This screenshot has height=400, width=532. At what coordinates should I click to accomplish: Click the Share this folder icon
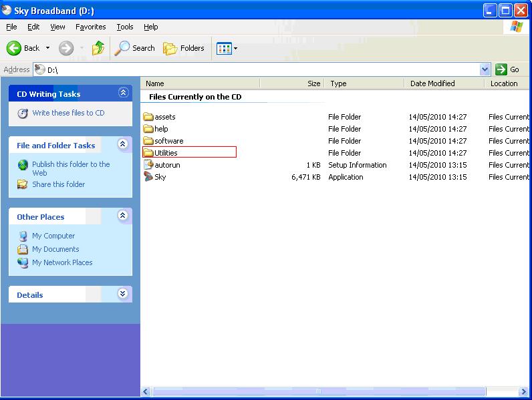pos(23,184)
